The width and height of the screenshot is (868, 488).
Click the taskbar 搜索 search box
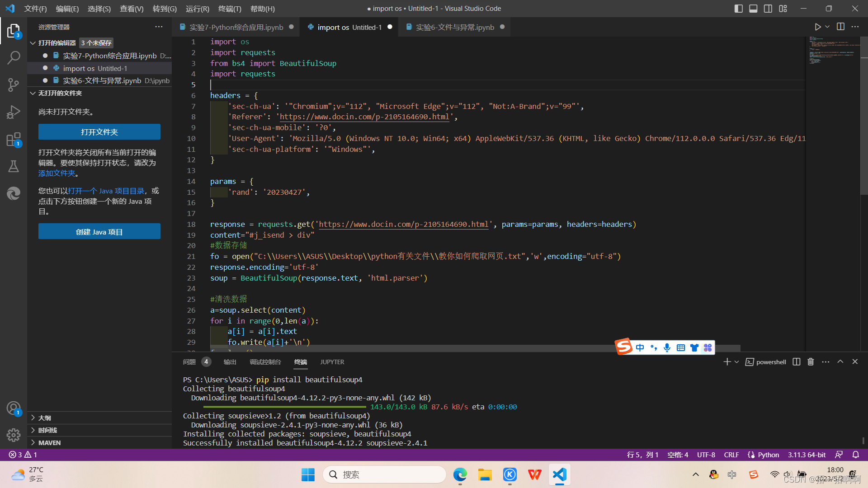coord(384,474)
